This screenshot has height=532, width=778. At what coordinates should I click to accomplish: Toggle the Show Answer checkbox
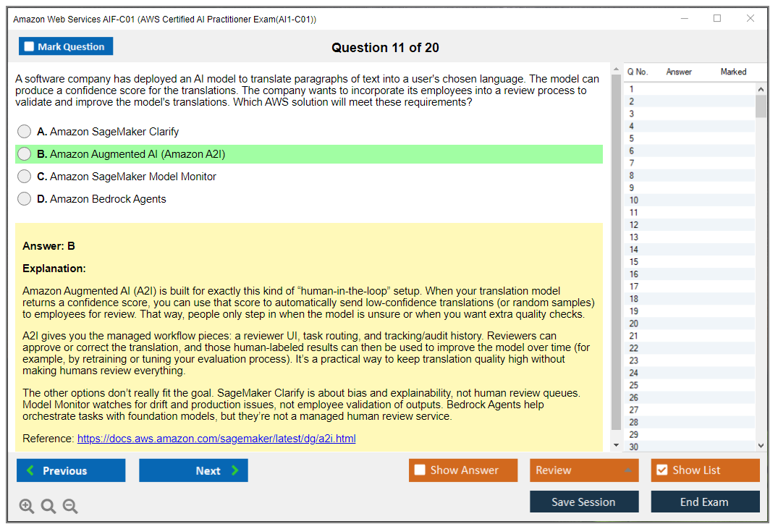pos(420,470)
